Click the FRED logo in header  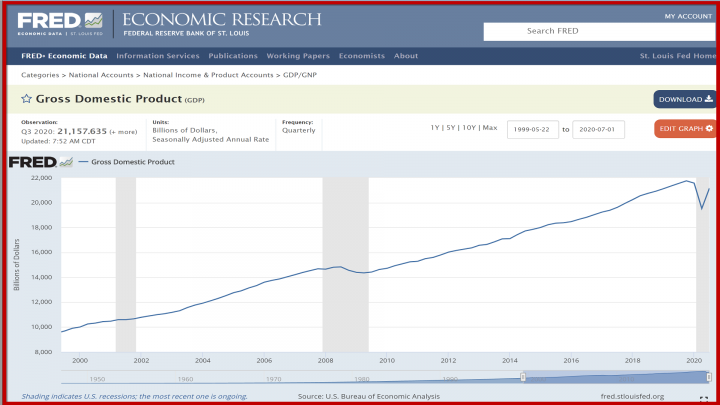[60, 23]
